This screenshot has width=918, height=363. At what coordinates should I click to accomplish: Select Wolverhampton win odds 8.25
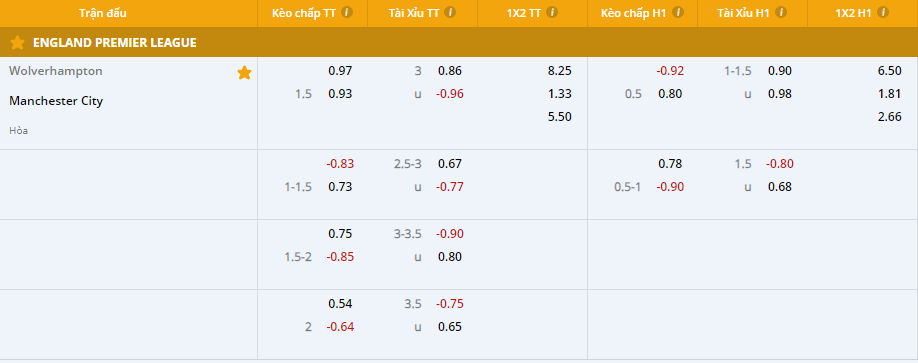pos(559,71)
